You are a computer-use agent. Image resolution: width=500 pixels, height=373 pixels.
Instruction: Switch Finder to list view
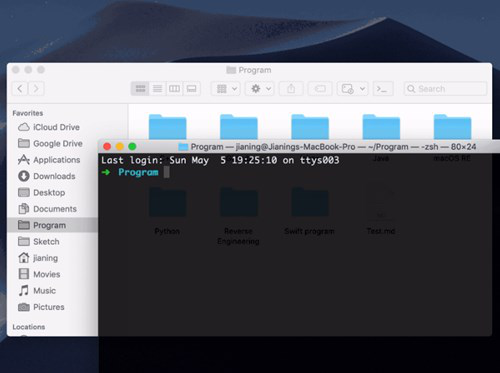click(x=157, y=89)
